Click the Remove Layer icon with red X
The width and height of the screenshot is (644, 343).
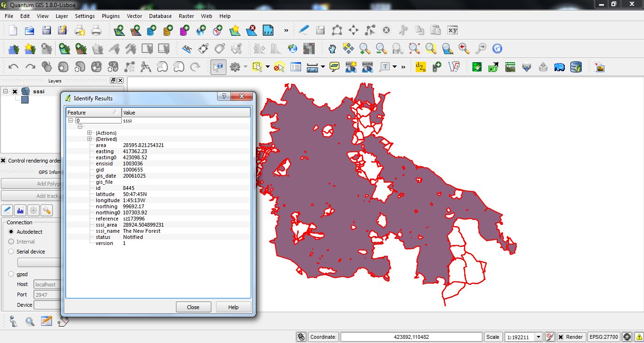click(x=251, y=31)
